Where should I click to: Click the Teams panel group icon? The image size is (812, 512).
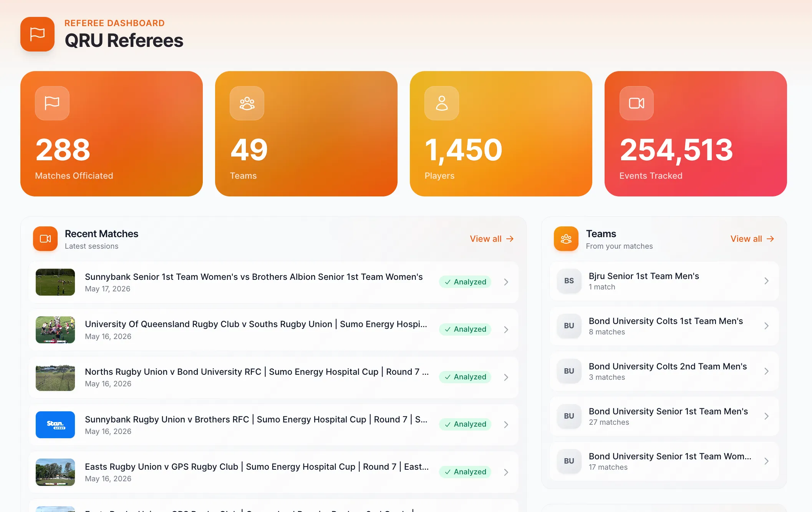[x=566, y=239]
